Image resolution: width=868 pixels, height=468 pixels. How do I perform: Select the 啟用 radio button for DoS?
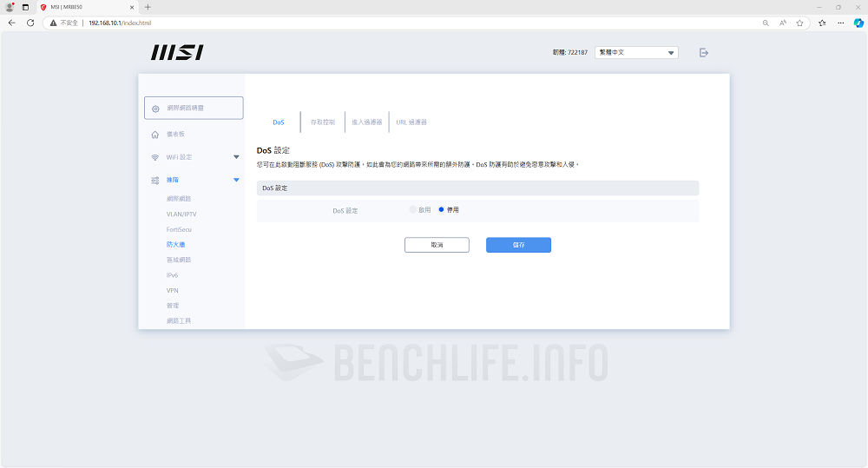click(x=412, y=209)
